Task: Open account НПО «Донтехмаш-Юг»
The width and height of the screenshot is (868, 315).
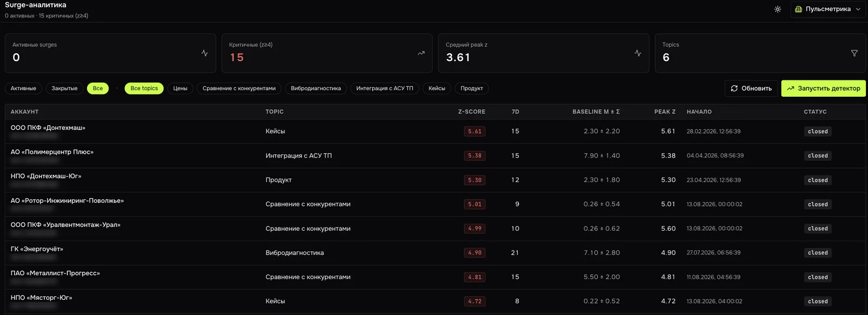Action: coord(46,176)
